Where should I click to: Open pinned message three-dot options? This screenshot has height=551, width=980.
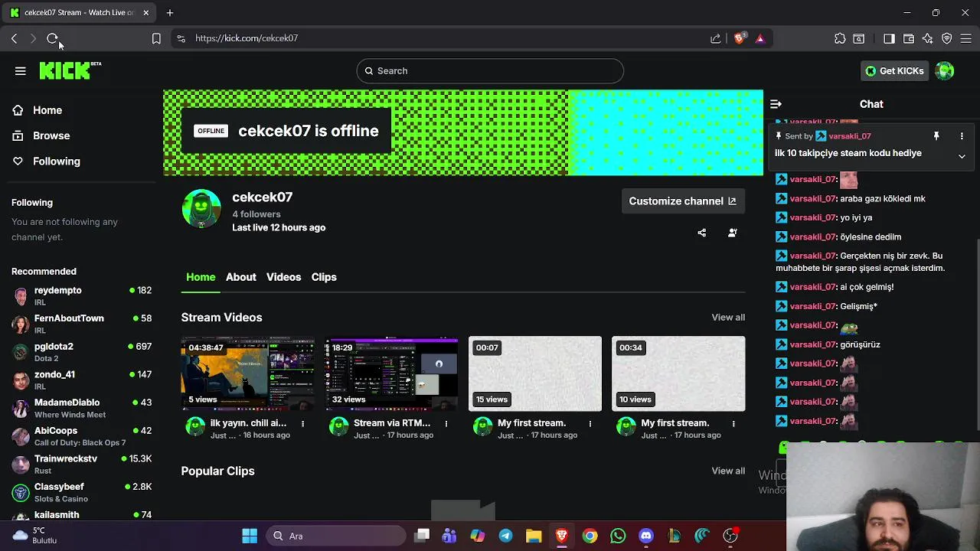tap(962, 136)
